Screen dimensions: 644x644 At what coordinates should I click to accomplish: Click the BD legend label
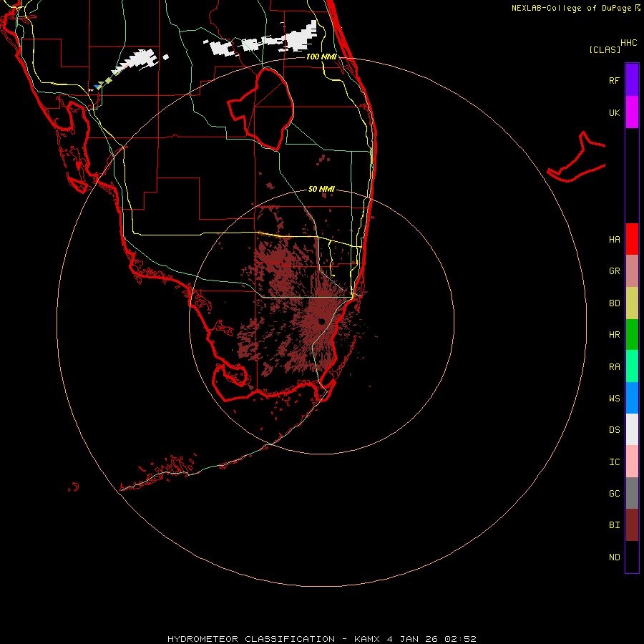(614, 303)
